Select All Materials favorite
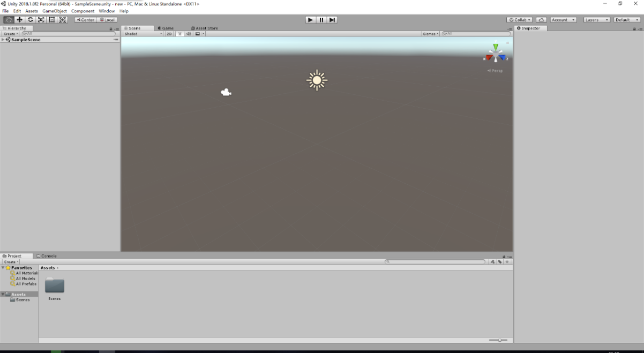This screenshot has width=644, height=353. 25,273
